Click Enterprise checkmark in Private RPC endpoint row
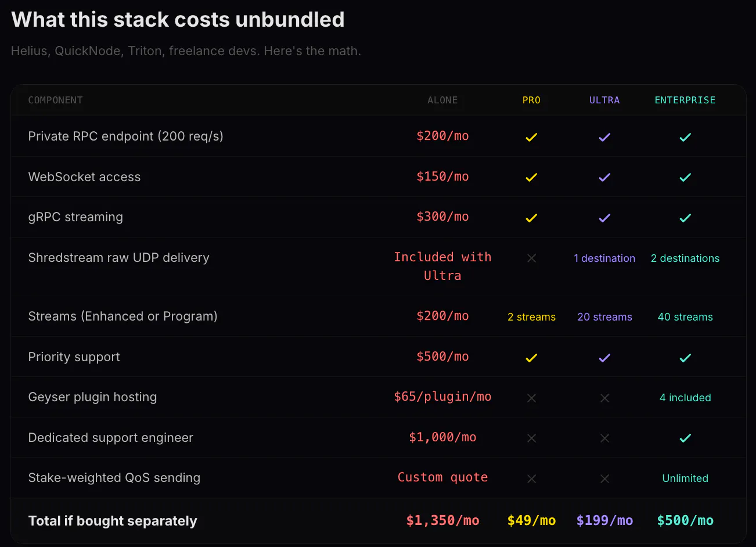756x547 pixels. [685, 137]
